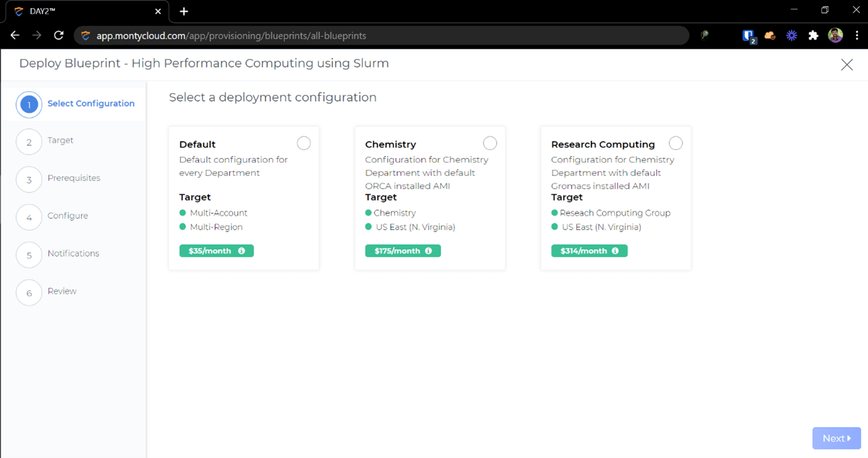Open the Bitwarden extension icon
Image resolution: width=868 pixels, height=458 pixels.
[x=748, y=36]
